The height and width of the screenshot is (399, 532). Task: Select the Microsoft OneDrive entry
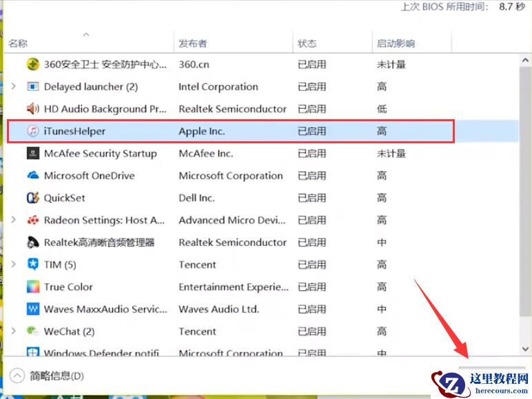click(89, 176)
